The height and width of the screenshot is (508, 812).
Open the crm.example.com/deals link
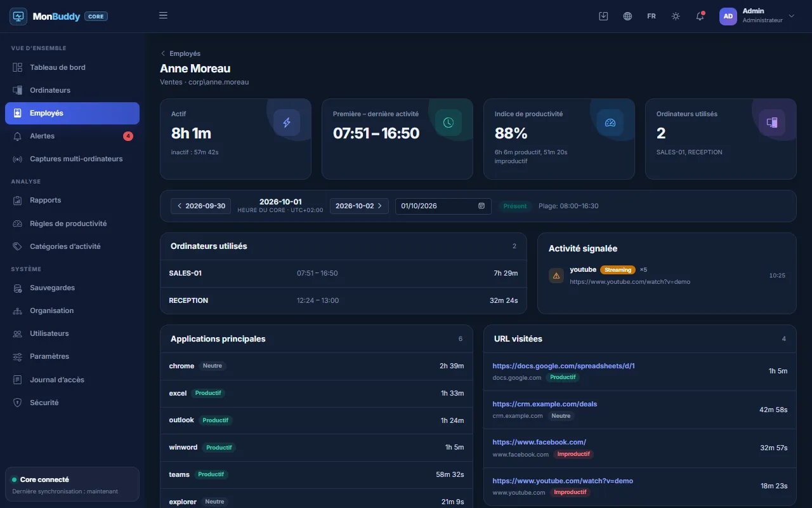544,404
